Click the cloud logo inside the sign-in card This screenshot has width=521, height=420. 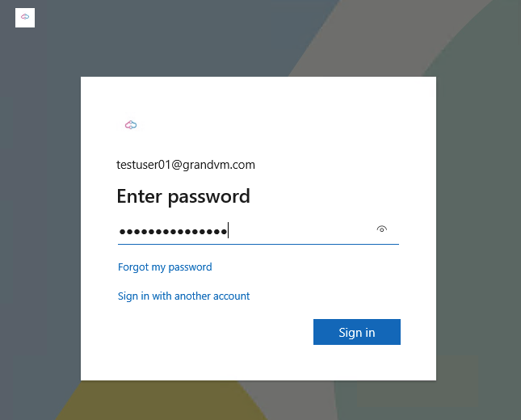click(x=131, y=124)
